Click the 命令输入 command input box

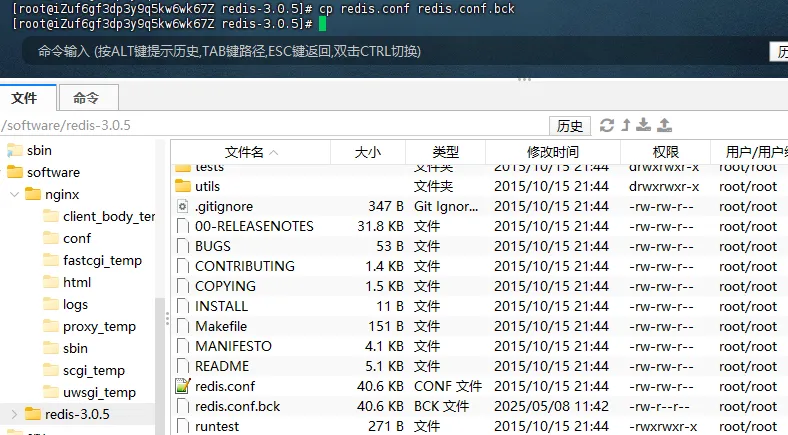[395, 51]
